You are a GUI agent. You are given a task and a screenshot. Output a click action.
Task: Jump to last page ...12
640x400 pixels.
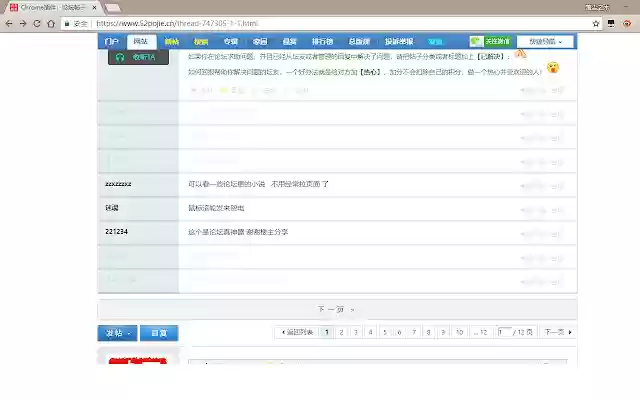tap(481, 332)
